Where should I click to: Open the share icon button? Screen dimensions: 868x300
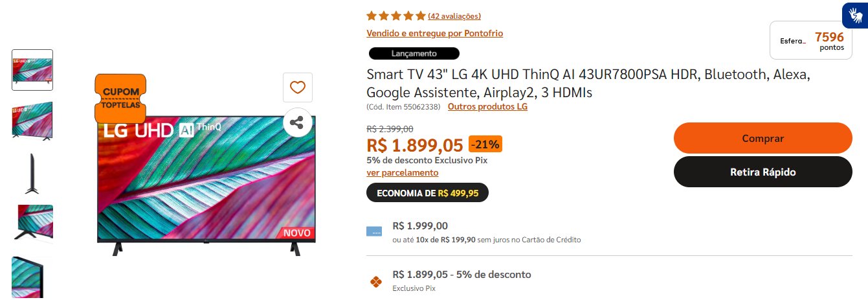[298, 122]
